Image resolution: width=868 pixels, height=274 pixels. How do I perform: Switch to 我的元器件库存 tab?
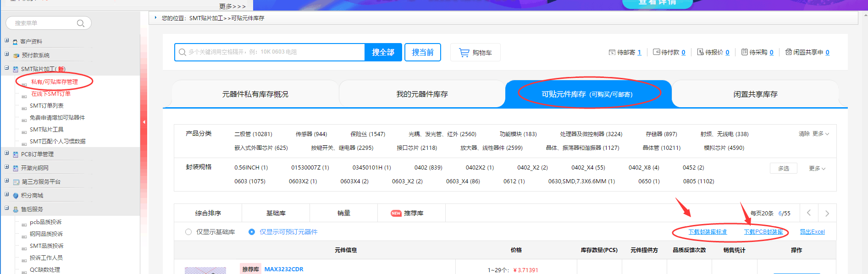tap(422, 94)
